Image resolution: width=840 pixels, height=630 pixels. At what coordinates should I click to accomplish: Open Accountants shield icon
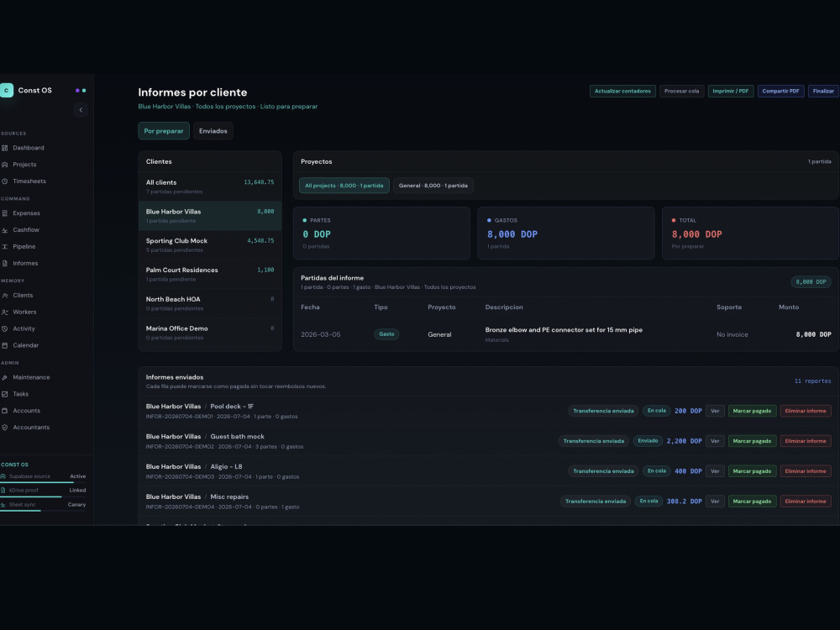[5, 427]
